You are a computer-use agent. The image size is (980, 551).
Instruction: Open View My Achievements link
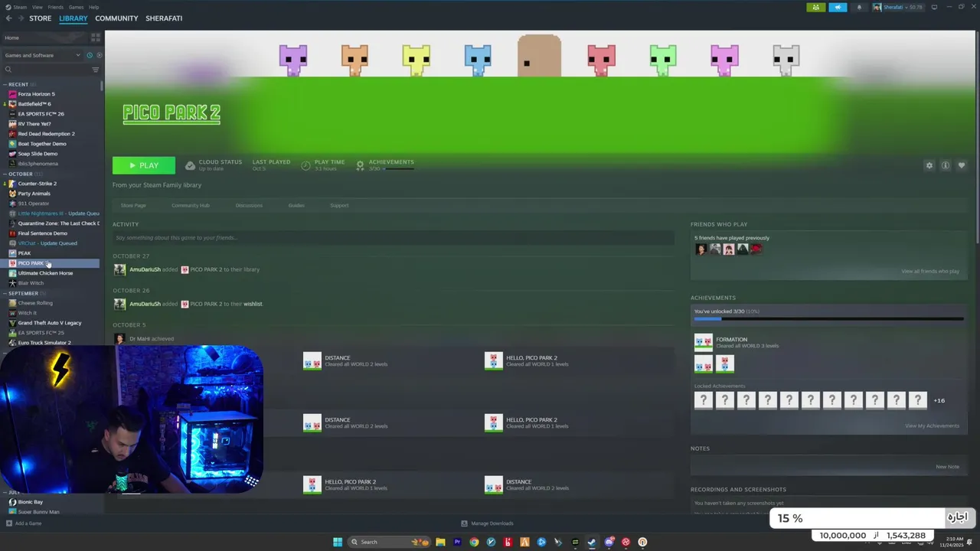click(x=932, y=425)
